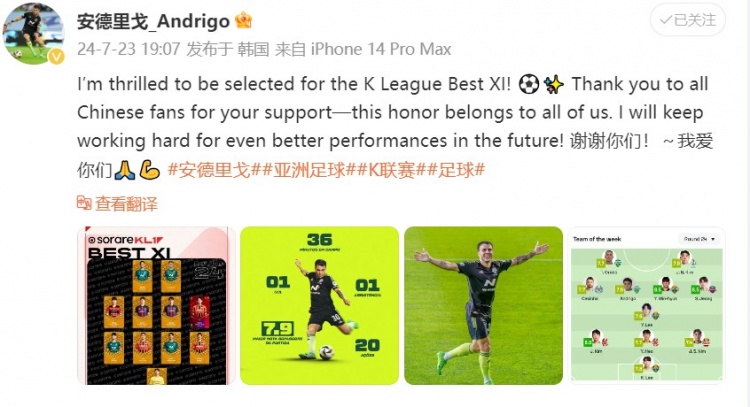Click the sparkles emoji in post text
Image resolution: width=750 pixels, height=407 pixels.
click(554, 84)
